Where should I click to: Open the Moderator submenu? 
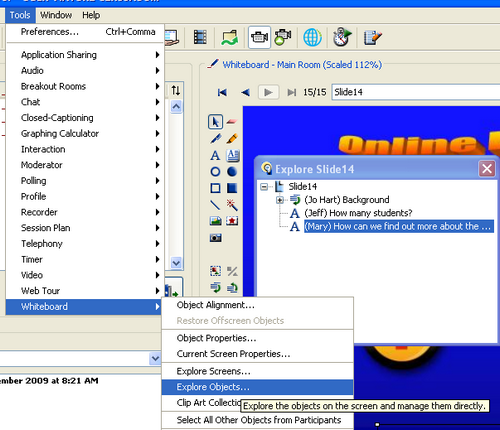pos(85,165)
